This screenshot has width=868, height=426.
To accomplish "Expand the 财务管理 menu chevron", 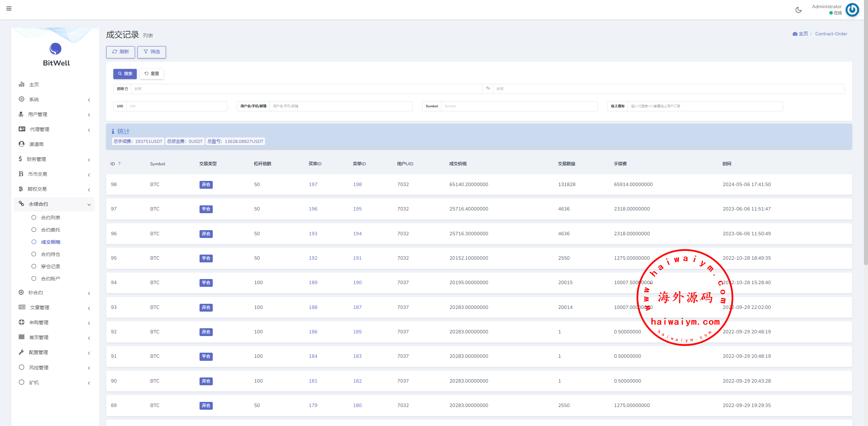I will (x=89, y=160).
